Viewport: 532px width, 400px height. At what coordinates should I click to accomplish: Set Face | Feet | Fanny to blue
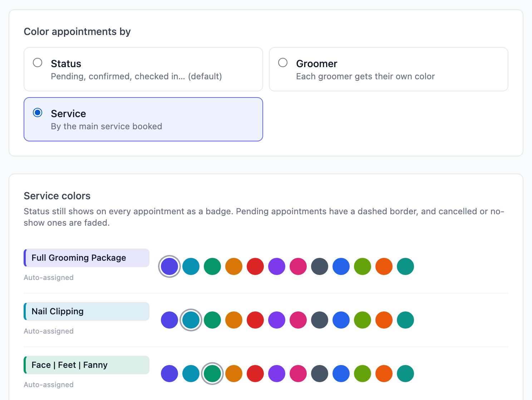pyautogui.click(x=341, y=374)
